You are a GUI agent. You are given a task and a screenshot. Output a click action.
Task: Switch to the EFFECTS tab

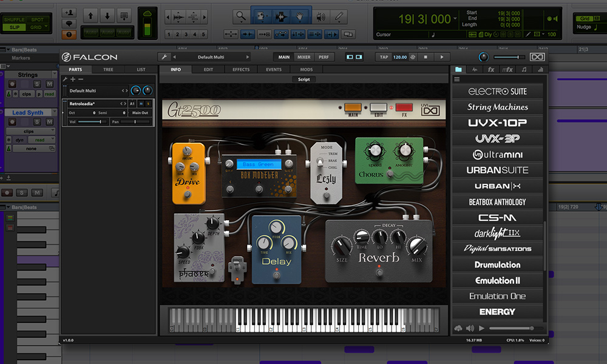(x=241, y=70)
